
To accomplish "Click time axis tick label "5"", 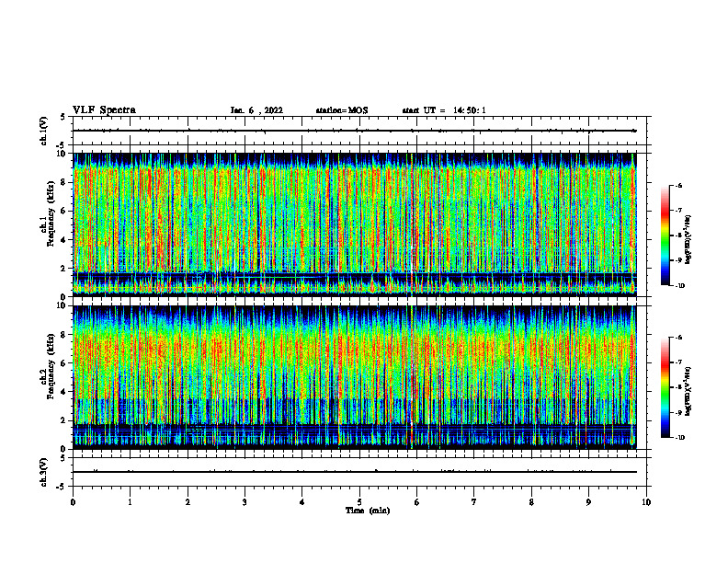I will [359, 502].
